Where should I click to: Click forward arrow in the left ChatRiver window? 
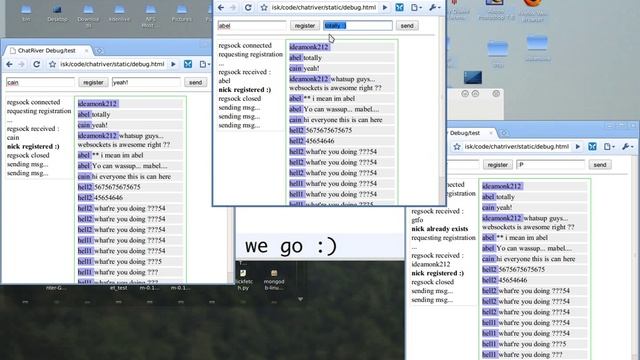[21, 64]
